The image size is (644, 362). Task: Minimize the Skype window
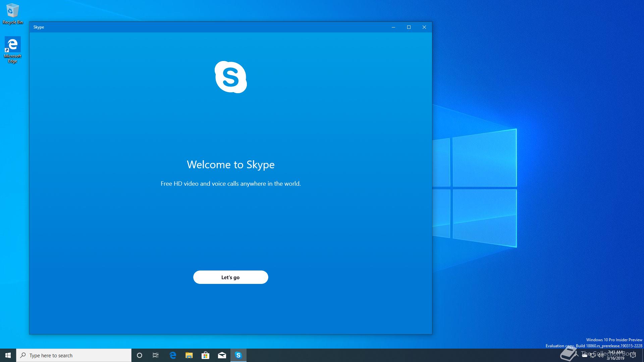pyautogui.click(x=393, y=27)
